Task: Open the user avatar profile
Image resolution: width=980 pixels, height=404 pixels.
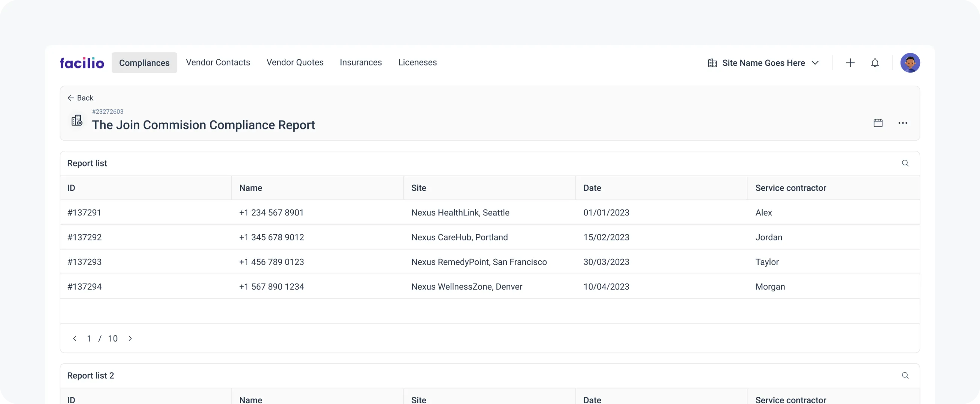Action: [x=910, y=63]
